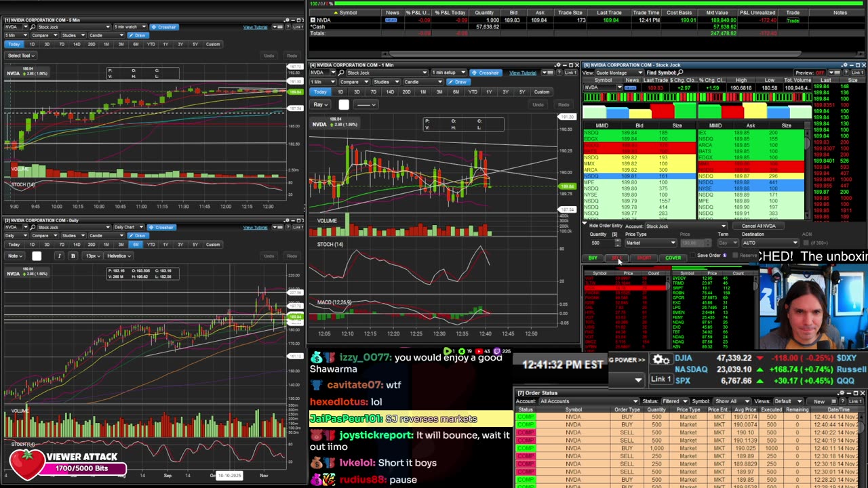Toggle dollar [$] quantity mode

point(614,235)
